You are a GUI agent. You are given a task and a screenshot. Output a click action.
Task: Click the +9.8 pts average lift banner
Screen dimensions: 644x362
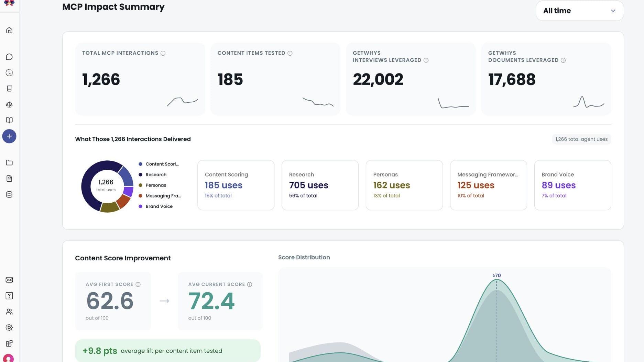coord(168,351)
